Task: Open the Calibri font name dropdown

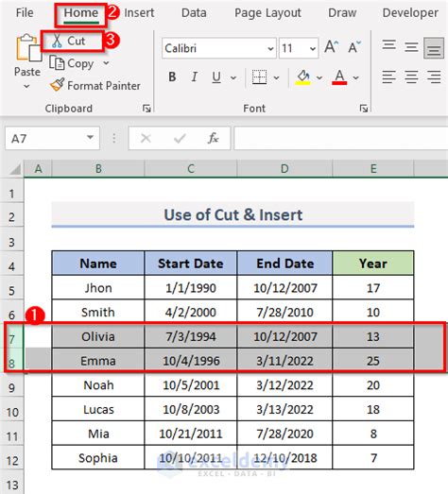Action: tap(270, 48)
